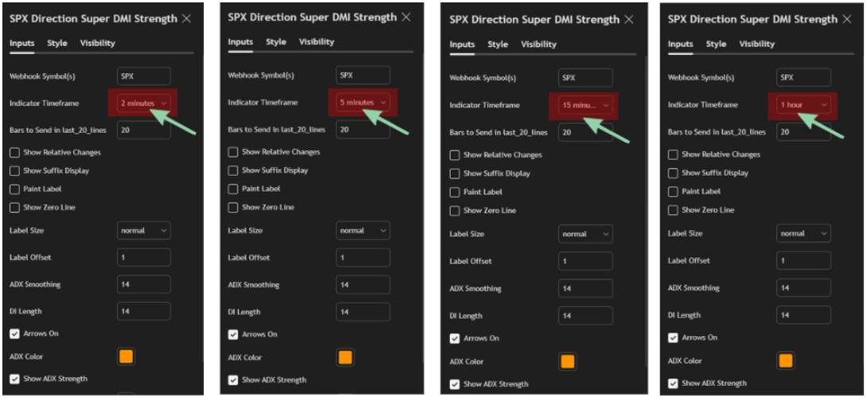
Task: Expand the 15 minutes Indicator Timeframe dropdown
Action: [585, 105]
